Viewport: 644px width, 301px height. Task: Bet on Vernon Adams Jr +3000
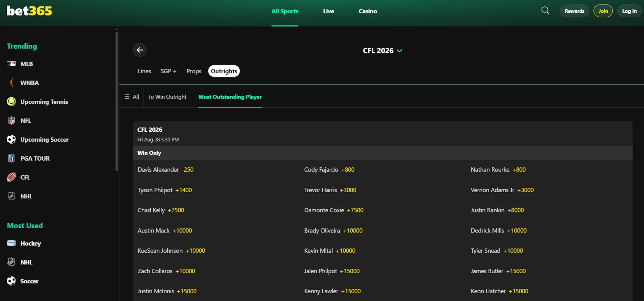[502, 190]
